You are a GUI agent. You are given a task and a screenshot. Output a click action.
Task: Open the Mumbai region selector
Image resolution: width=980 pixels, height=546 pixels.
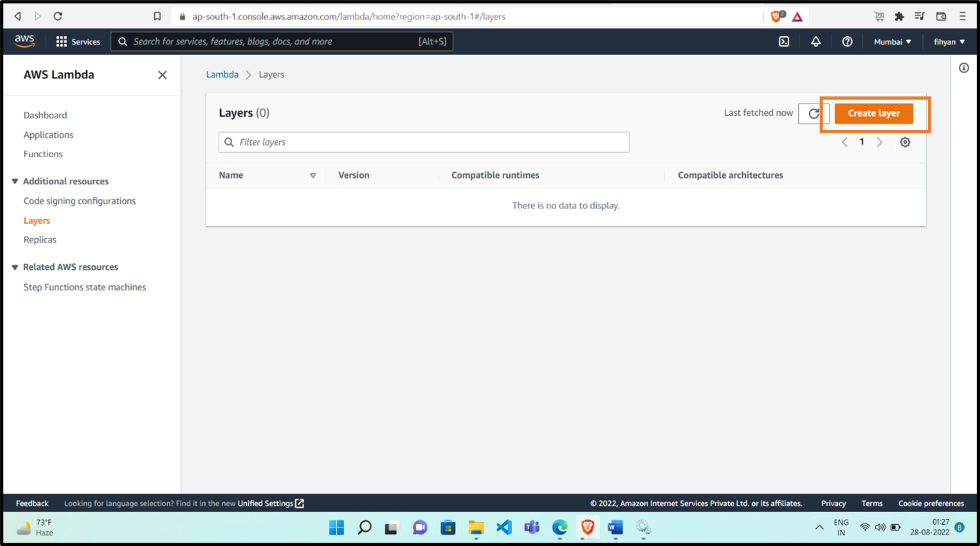(x=891, y=41)
